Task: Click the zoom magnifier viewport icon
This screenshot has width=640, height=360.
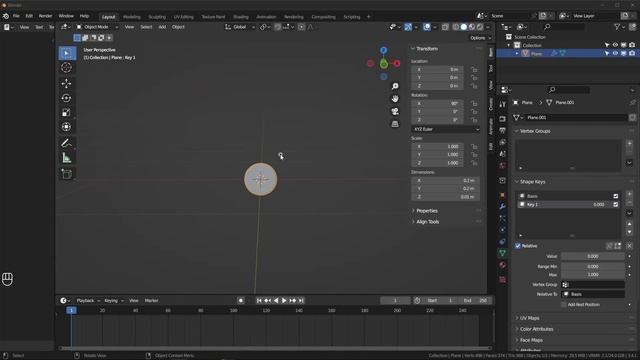Action: [x=395, y=86]
